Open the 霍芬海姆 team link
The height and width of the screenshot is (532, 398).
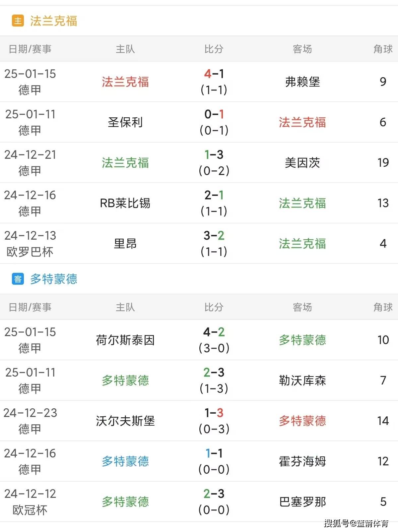point(302,461)
